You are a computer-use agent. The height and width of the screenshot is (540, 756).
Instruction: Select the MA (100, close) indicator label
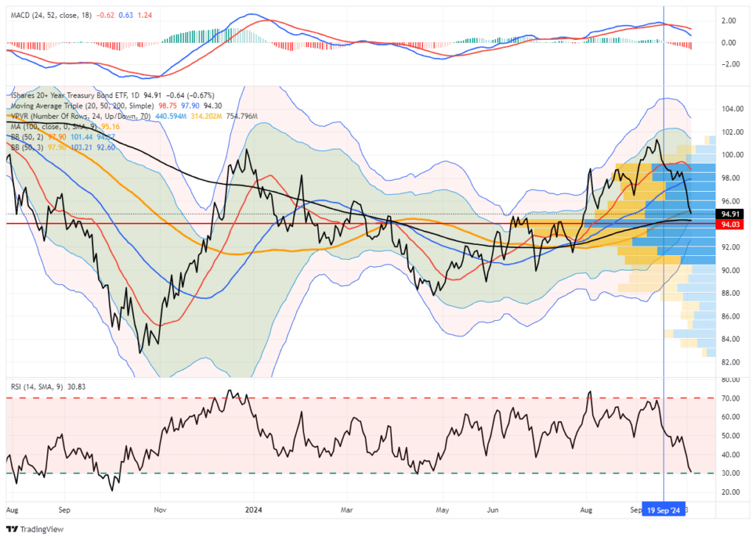[x=44, y=127]
